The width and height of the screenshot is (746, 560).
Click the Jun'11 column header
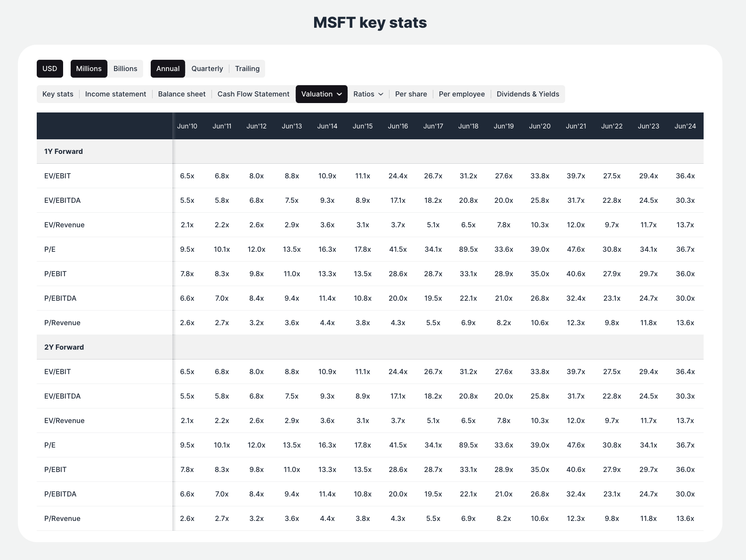tap(222, 126)
